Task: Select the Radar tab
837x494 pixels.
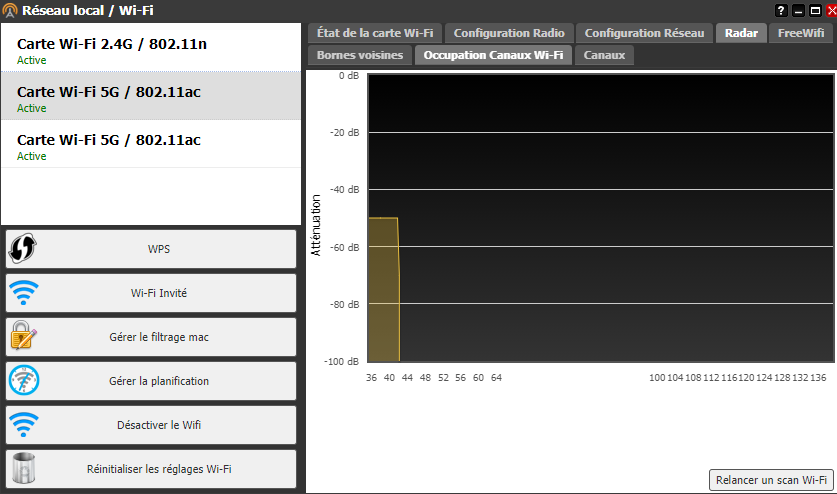Action: point(741,33)
